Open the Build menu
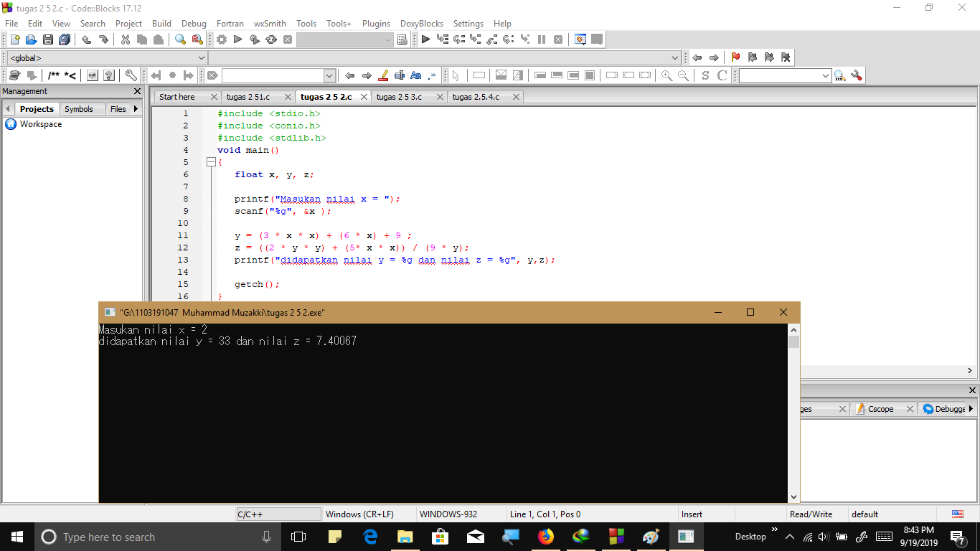The width and height of the screenshot is (980, 551). pyautogui.click(x=161, y=24)
